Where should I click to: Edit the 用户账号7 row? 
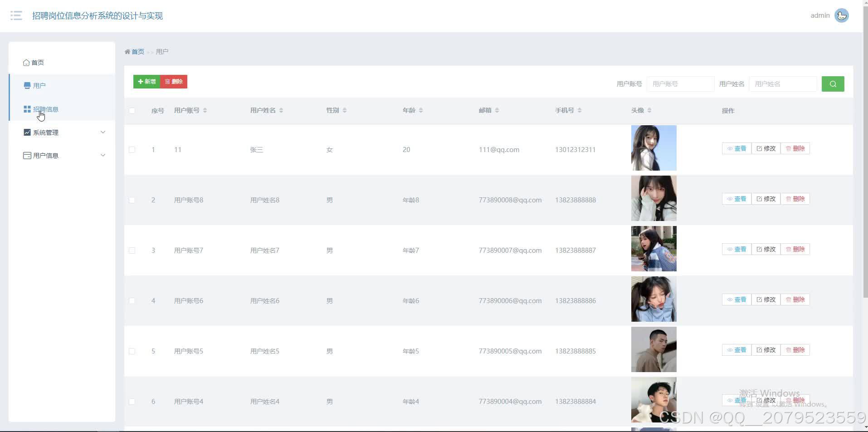click(x=766, y=249)
